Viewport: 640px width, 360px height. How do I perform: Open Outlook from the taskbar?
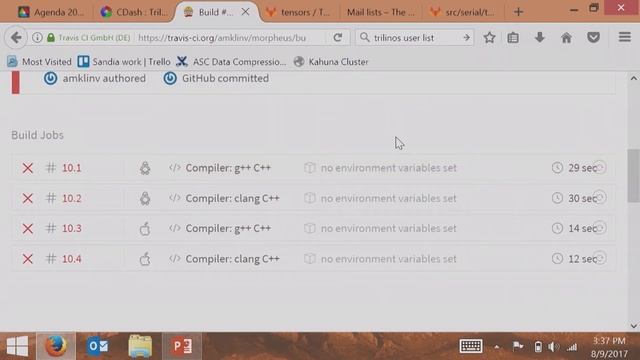[98, 346]
